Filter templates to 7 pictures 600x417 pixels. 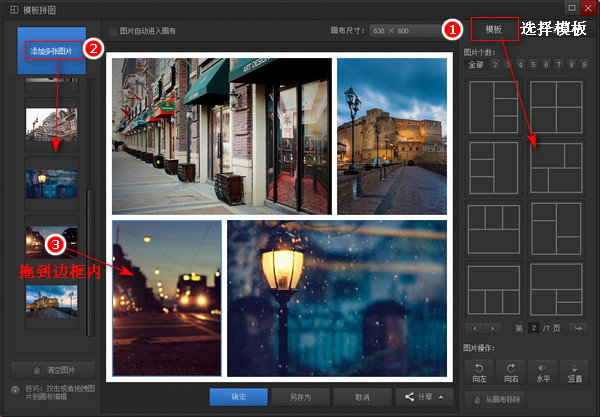point(559,65)
